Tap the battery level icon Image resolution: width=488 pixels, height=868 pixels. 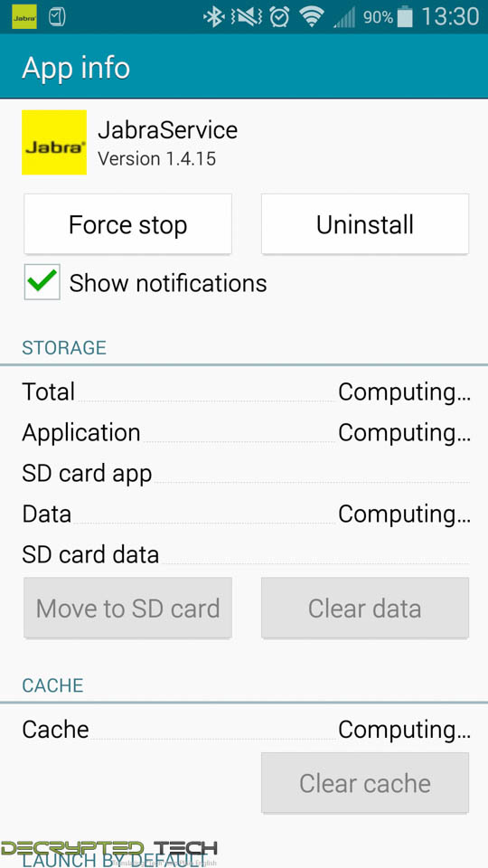(x=405, y=17)
